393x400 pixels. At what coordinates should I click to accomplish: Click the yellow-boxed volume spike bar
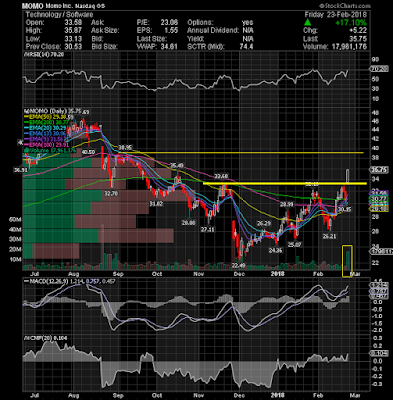pyautogui.click(x=348, y=261)
